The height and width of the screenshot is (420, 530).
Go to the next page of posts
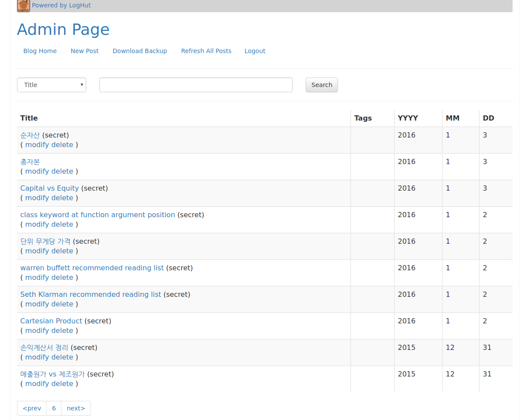click(x=76, y=408)
